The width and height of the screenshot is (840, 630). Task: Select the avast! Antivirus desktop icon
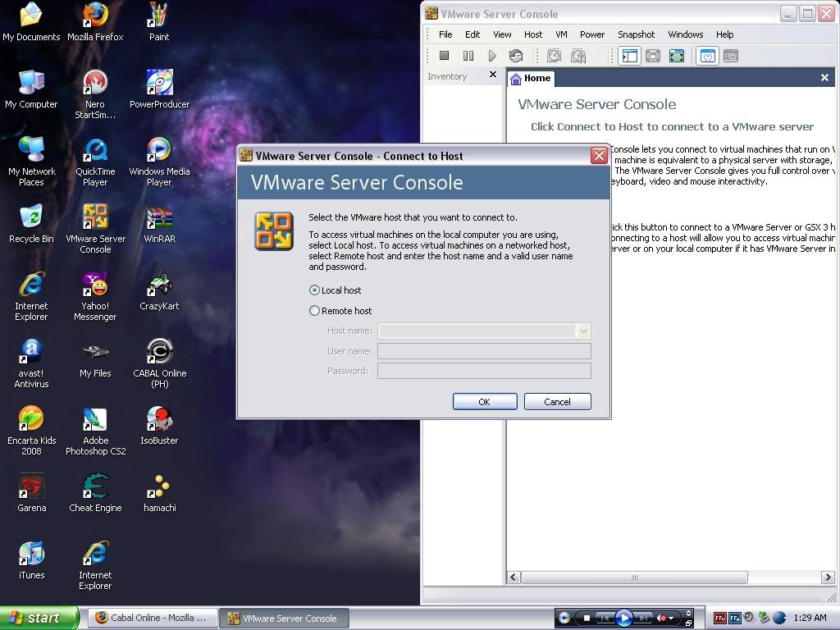(x=31, y=363)
